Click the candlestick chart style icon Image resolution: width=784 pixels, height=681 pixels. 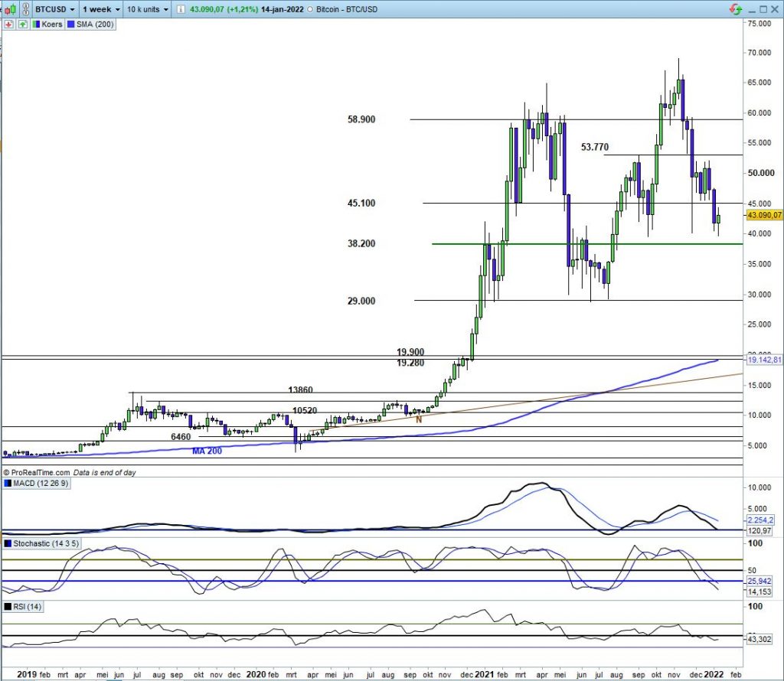pyautogui.click(x=9, y=8)
